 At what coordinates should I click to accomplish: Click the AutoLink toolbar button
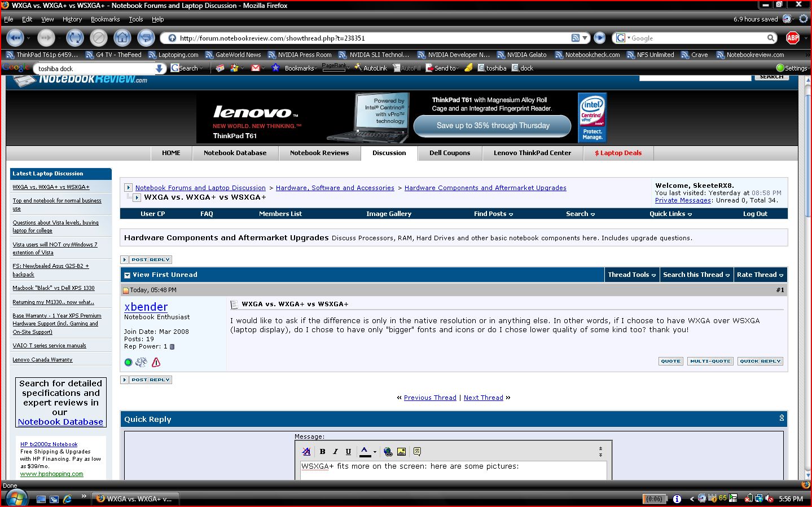[371, 68]
